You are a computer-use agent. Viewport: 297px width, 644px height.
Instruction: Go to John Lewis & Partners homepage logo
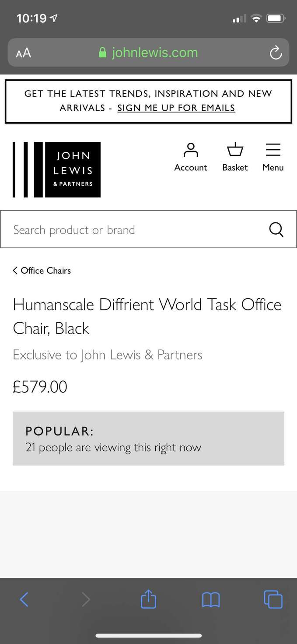[x=57, y=169]
